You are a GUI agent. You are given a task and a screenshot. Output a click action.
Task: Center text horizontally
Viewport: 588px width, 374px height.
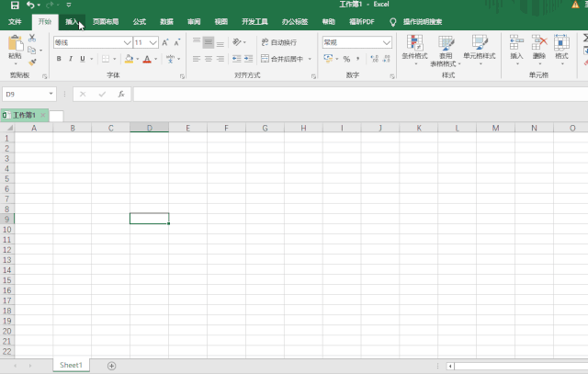tap(209, 59)
